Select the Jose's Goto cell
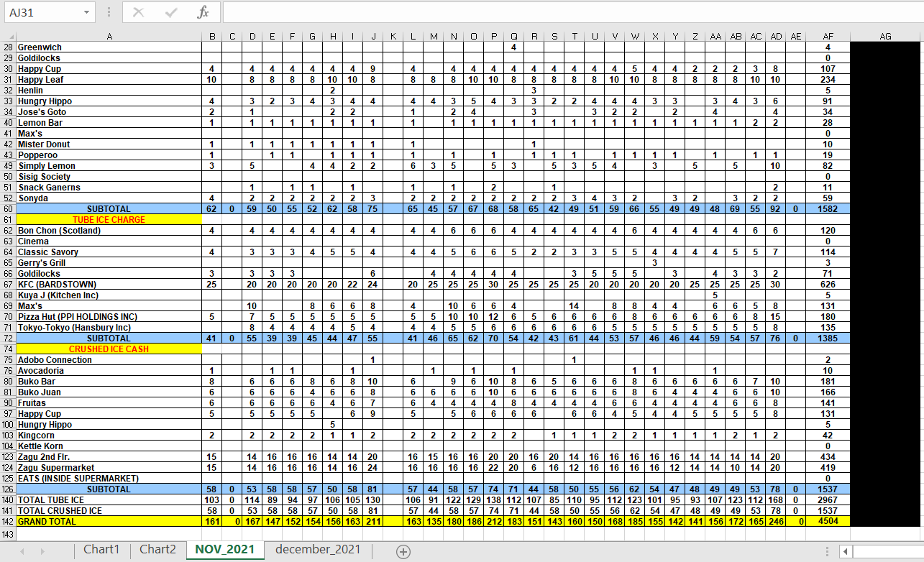The width and height of the screenshot is (924, 562). (x=109, y=112)
